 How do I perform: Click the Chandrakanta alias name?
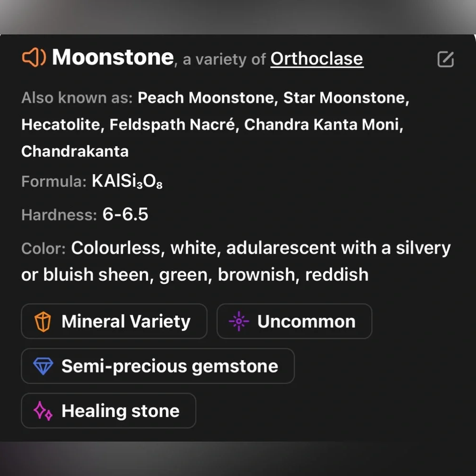(x=75, y=151)
